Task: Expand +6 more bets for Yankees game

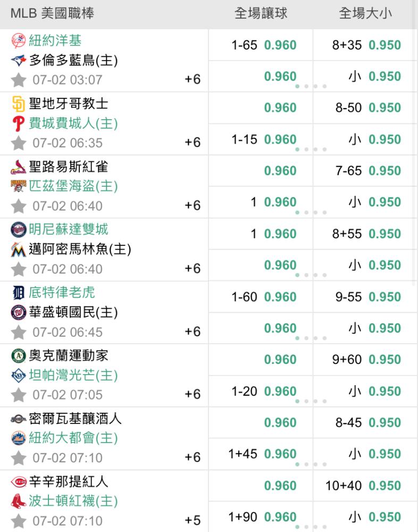Action: point(192,79)
